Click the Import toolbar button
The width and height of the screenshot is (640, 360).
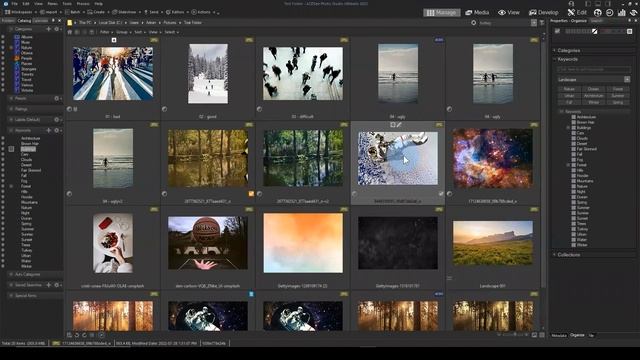point(49,12)
